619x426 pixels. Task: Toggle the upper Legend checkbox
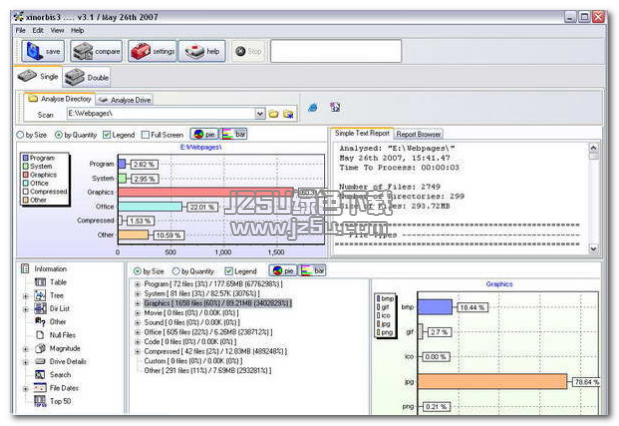107,135
